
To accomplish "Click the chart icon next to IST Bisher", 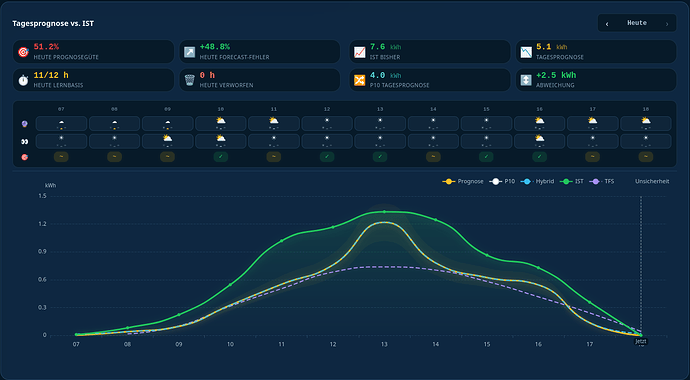I will pos(360,52).
